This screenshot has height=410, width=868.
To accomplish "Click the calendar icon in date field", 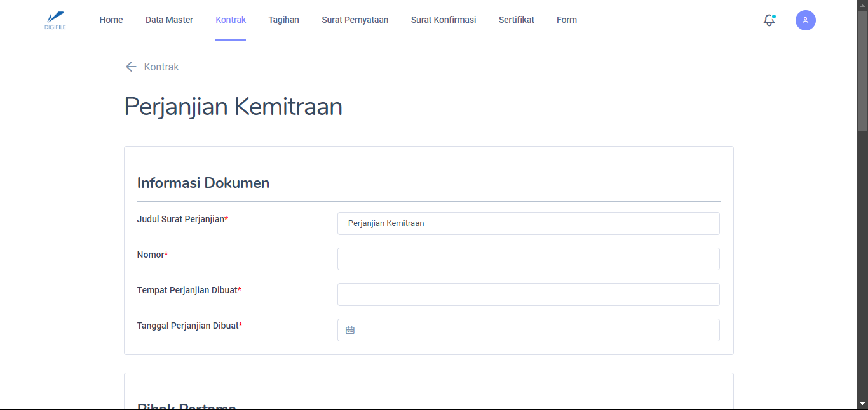I will 350,330.
